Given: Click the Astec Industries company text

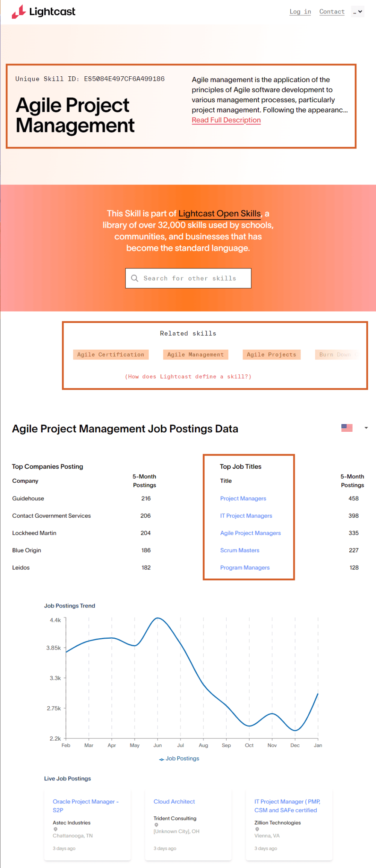Looking at the screenshot, I should [x=71, y=823].
